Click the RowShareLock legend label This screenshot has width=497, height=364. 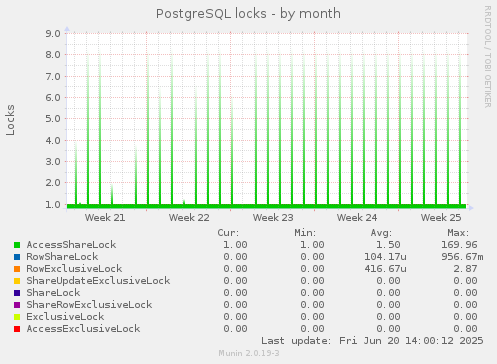point(62,257)
